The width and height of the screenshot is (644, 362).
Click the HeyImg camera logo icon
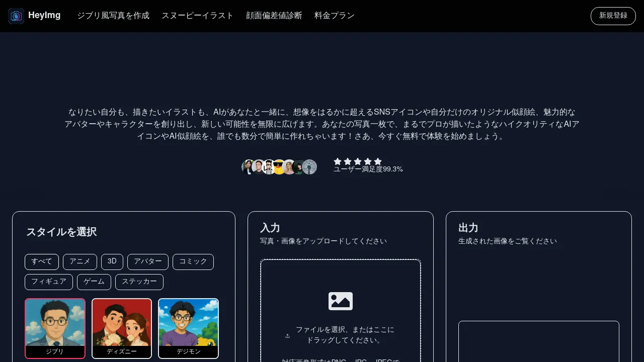(x=16, y=16)
